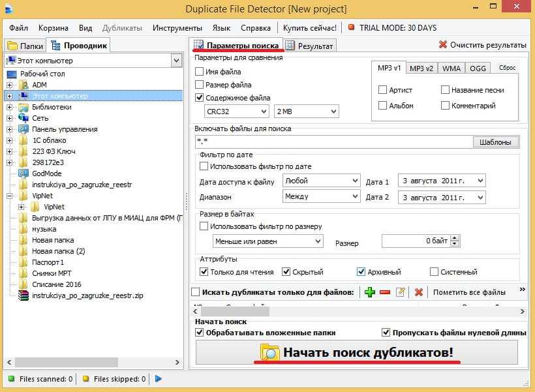Click the red X clear list icon
This screenshot has width=535, height=392.
pos(419,292)
